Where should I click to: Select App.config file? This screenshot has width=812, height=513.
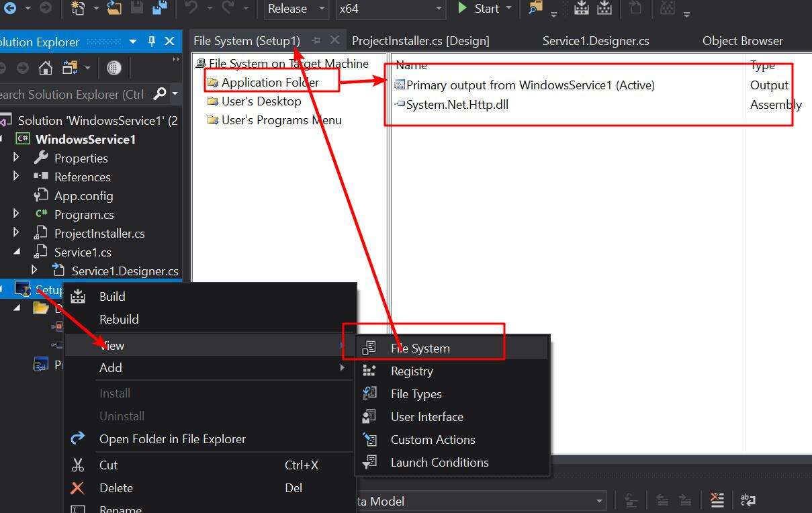coord(83,195)
